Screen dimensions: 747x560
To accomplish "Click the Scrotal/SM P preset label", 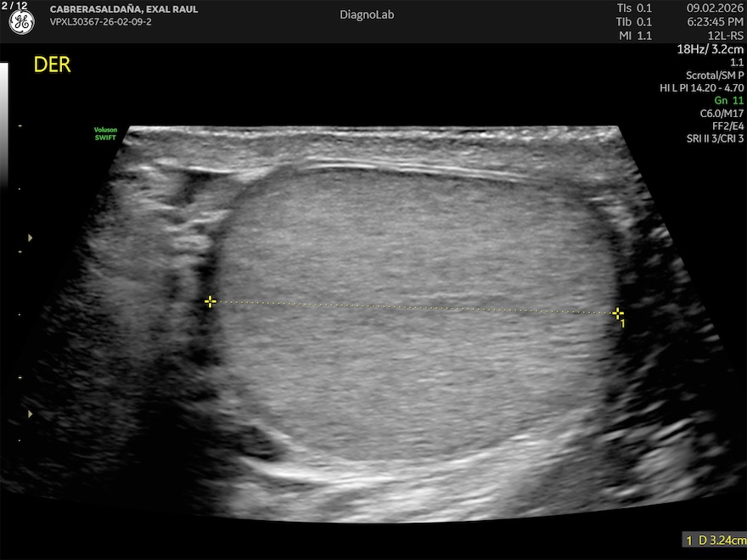I will (715, 75).
